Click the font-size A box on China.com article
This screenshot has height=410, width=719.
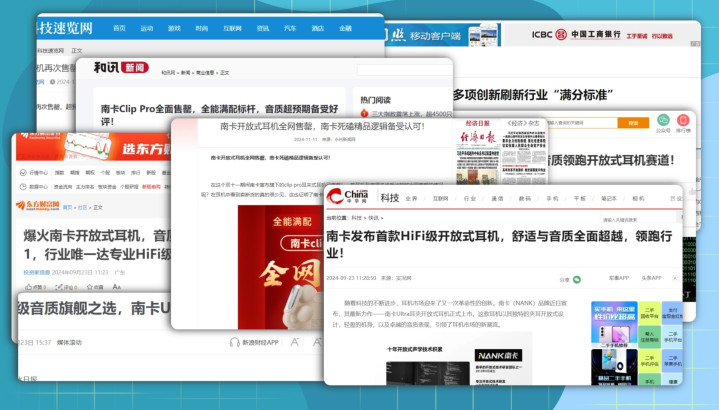point(675,278)
